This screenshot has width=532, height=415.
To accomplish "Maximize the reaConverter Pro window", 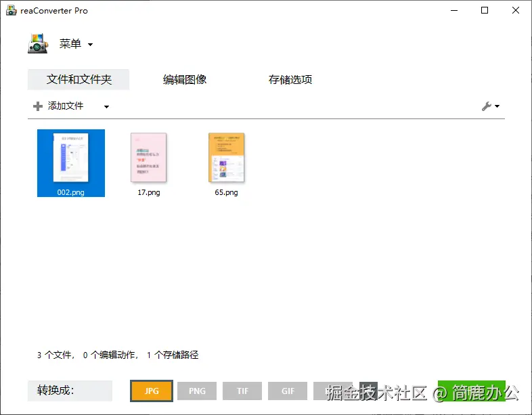I will point(485,11).
